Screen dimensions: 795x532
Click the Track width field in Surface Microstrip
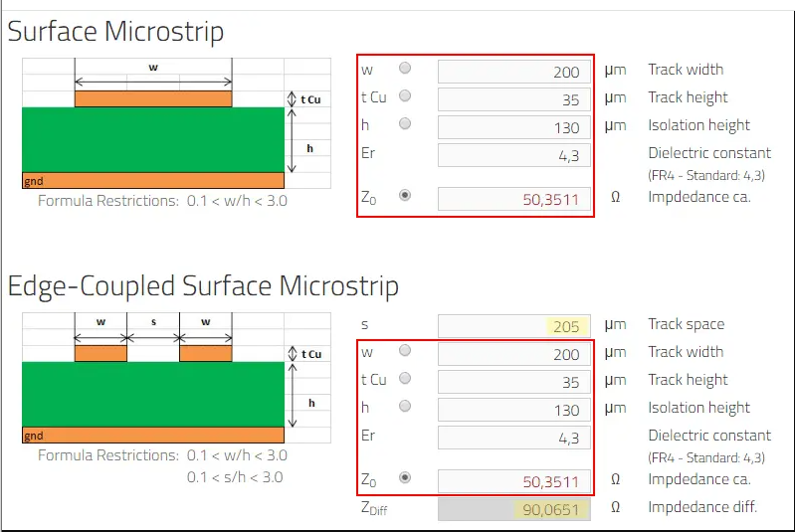pyautogui.click(x=514, y=72)
